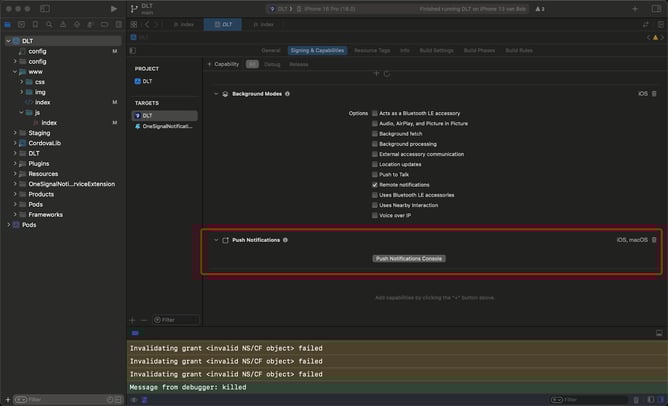668x406 pixels.
Task: Enable Push to Talk mode
Action: 374,175
